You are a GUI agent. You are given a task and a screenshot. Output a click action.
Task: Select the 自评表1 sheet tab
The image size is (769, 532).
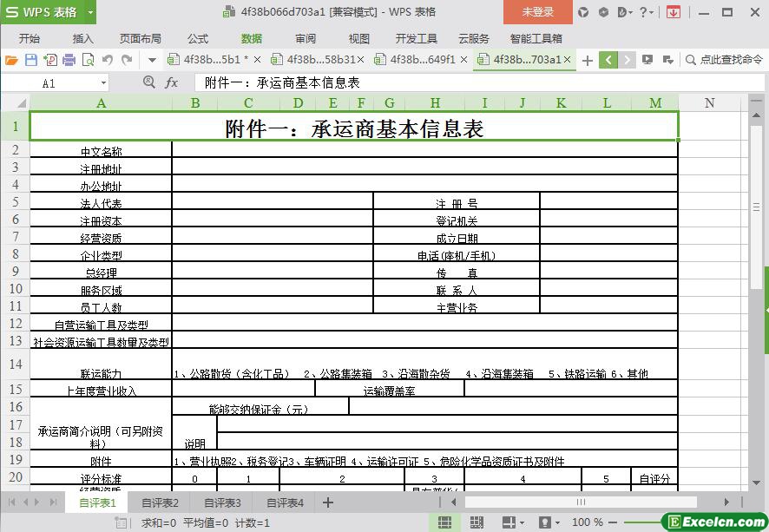point(96,502)
